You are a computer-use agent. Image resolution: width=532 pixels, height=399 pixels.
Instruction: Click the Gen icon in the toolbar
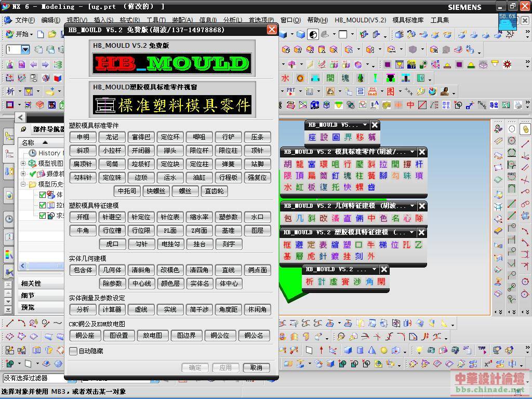pyautogui.click(x=411, y=64)
